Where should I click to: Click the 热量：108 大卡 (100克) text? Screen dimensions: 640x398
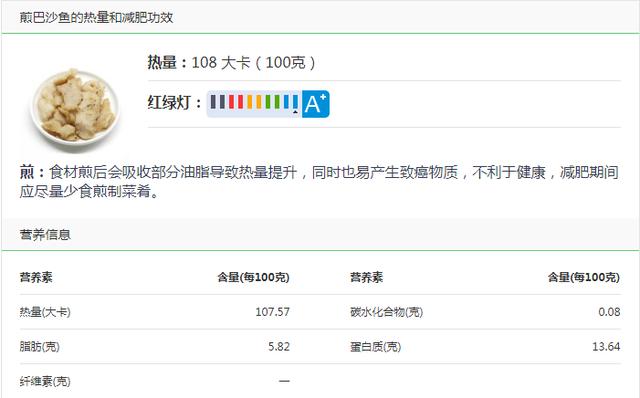231,62
